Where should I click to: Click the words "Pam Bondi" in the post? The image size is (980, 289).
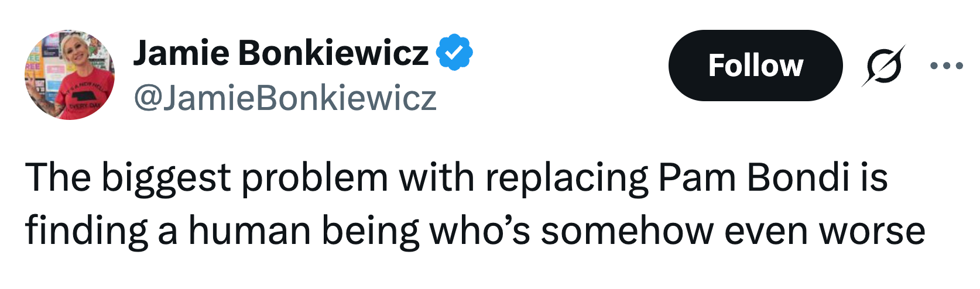coord(753,177)
